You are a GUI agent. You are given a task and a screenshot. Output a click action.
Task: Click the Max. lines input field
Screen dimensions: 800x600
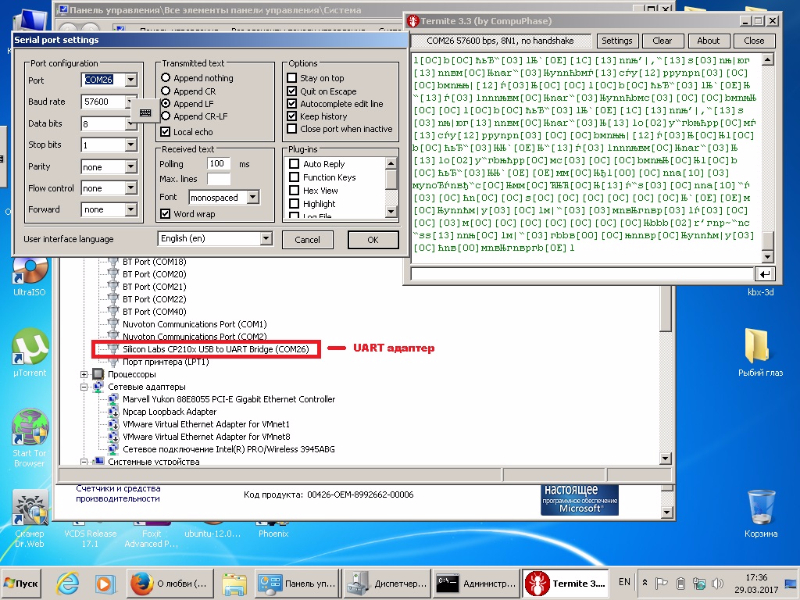pyautogui.click(x=219, y=179)
